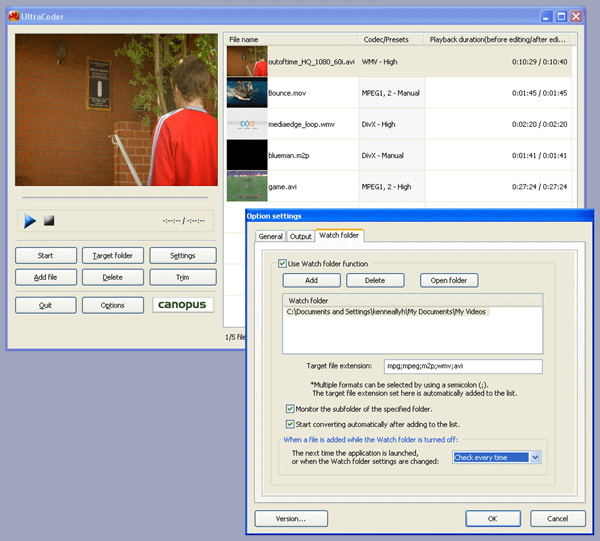The height and width of the screenshot is (541, 600).
Task: Switch to the Output tab
Action: [x=300, y=236]
